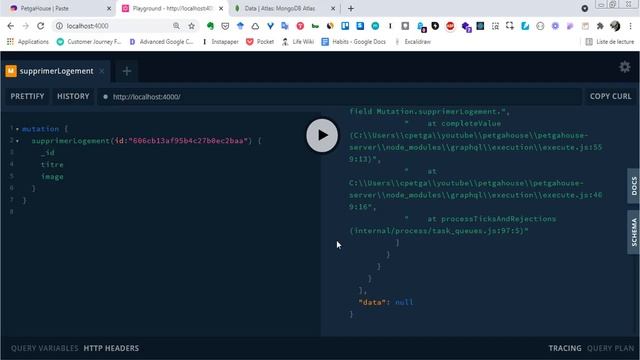The width and height of the screenshot is (640, 360).
Task: Click COPY CURL button
Action: click(610, 96)
